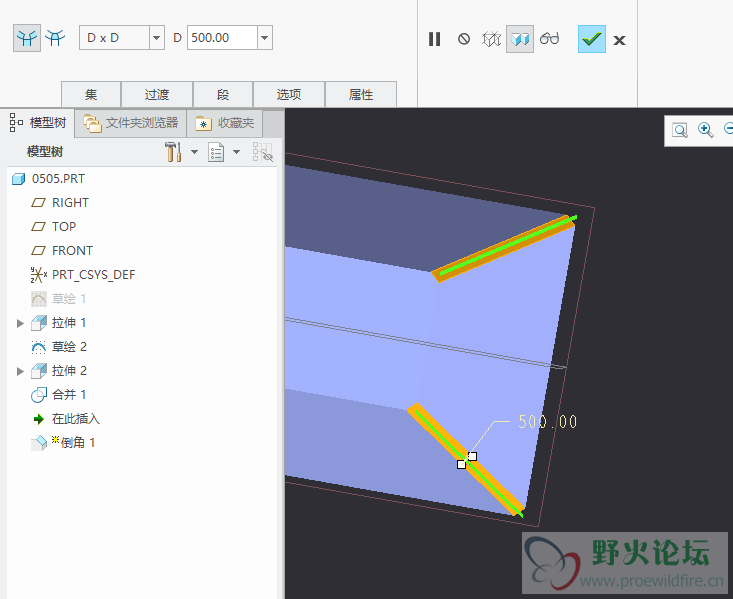
Task: Toggle the attached preview icon
Action: 519,39
